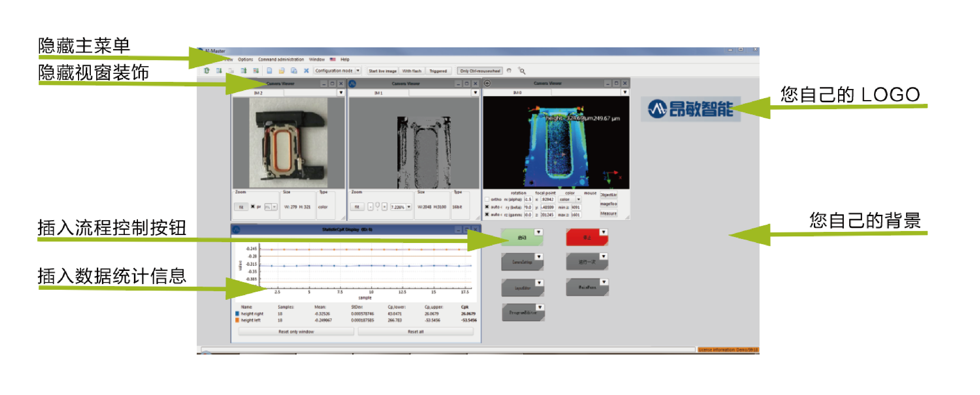Click the green 启动 start button
The height and width of the screenshot is (395, 980).
tap(522, 237)
